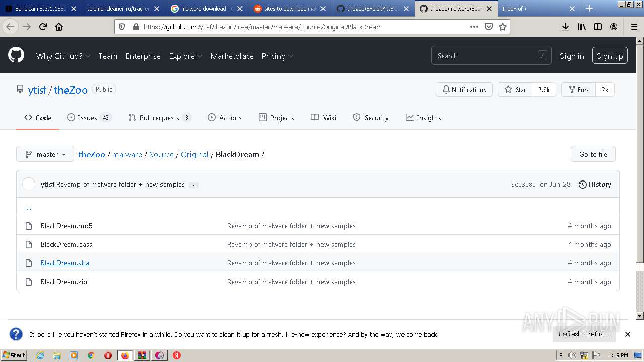Open the Windows Start button
This screenshot has height=362, width=644.
click(x=14, y=355)
